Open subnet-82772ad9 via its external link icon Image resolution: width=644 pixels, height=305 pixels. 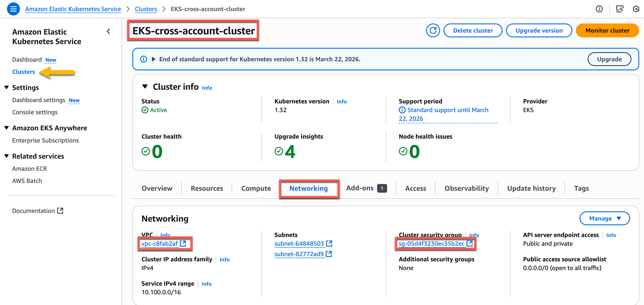tap(329, 254)
